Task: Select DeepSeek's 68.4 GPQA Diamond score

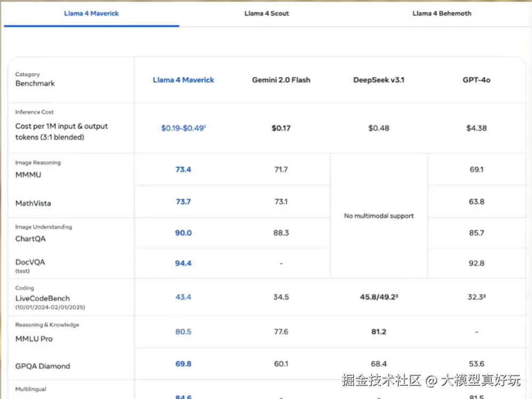Action: tap(378, 364)
